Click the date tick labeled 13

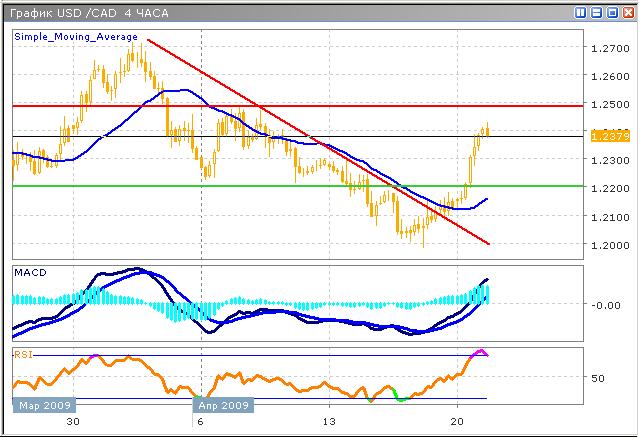pos(329,422)
